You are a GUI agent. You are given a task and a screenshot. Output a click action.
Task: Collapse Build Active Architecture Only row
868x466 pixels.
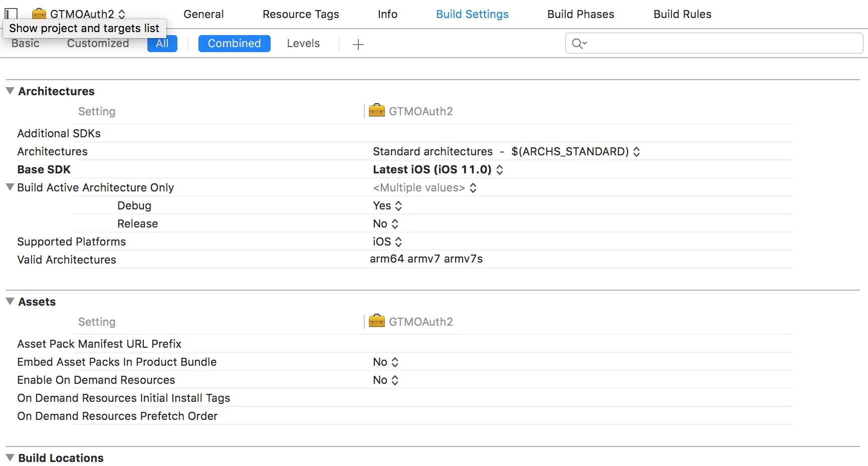click(x=10, y=187)
